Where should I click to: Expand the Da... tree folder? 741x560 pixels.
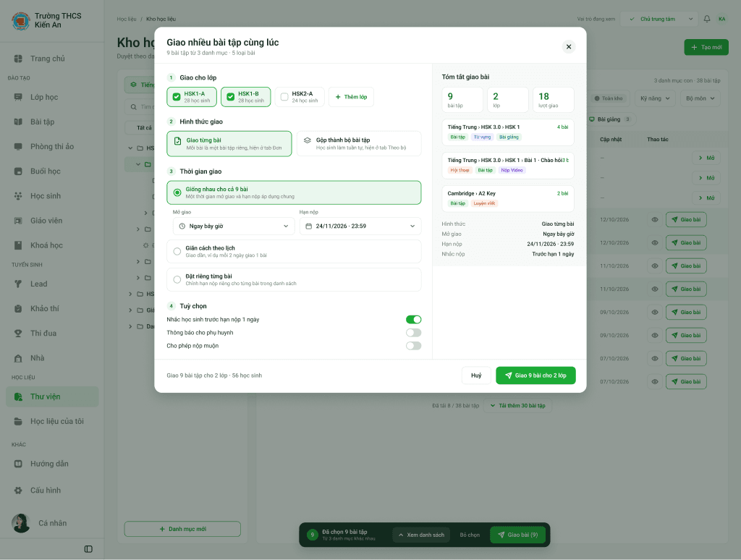tap(130, 326)
